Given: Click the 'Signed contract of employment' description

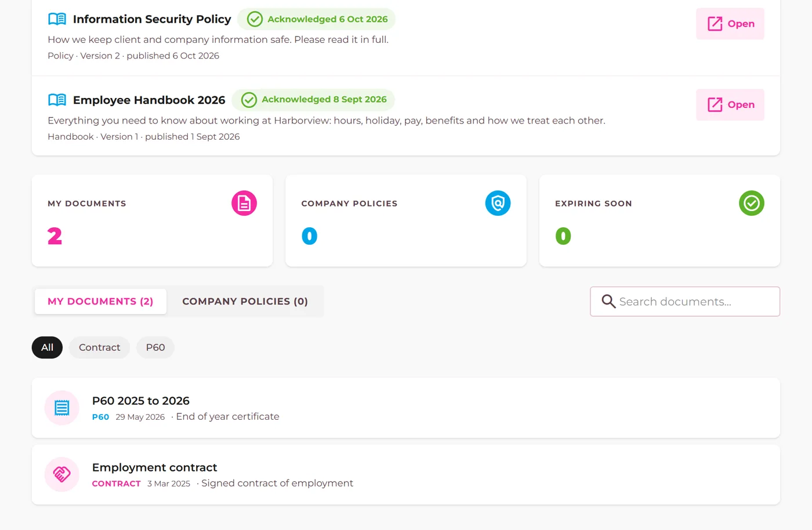Looking at the screenshot, I should [x=277, y=483].
